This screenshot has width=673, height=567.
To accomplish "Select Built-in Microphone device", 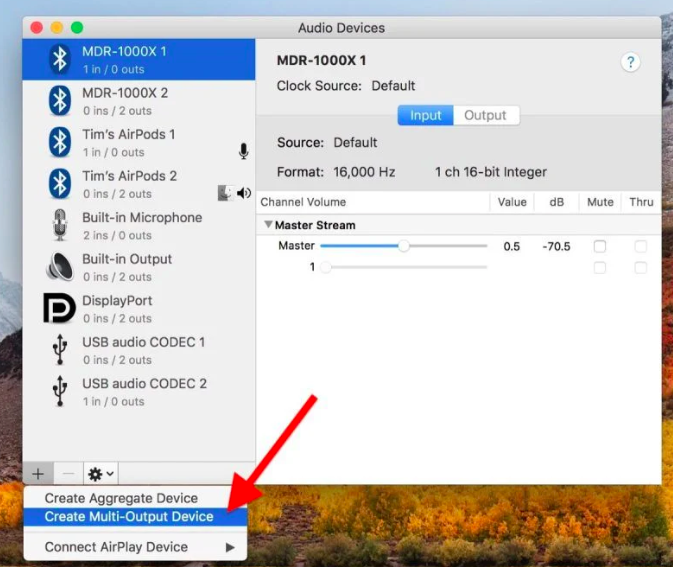I will pos(139,226).
